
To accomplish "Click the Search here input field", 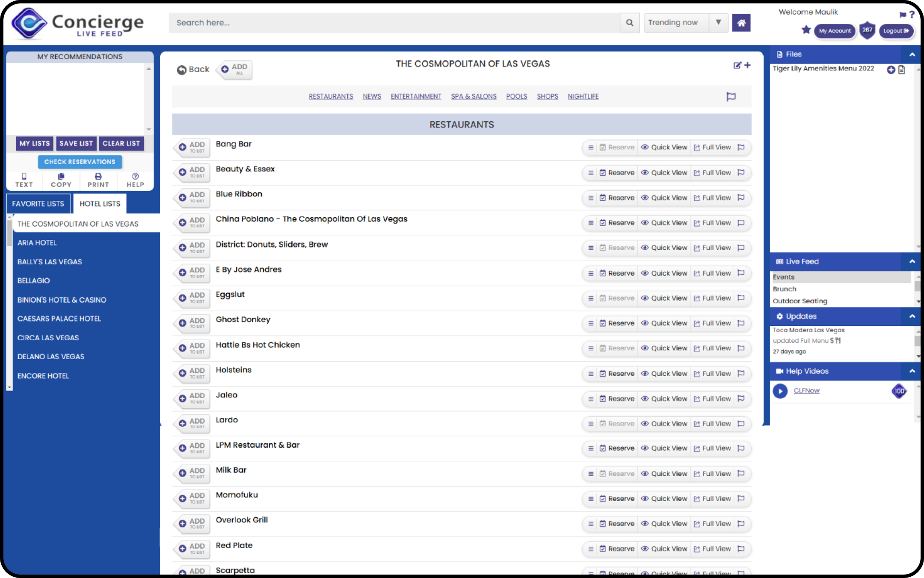I will tap(394, 23).
